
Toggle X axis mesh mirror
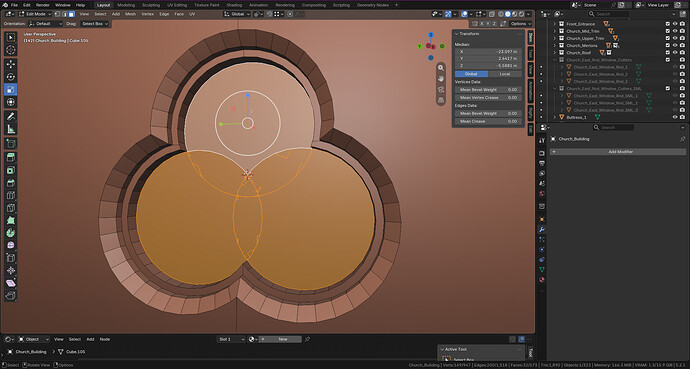(482, 24)
